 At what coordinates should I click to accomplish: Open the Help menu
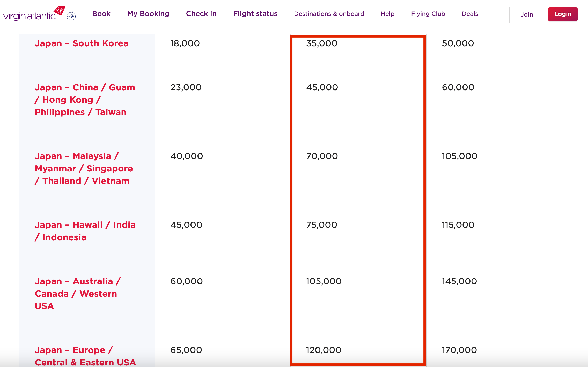pyautogui.click(x=387, y=14)
